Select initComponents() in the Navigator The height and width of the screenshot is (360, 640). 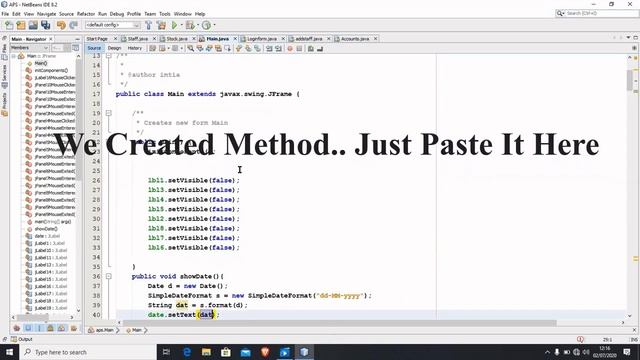pyautogui.click(x=51, y=71)
